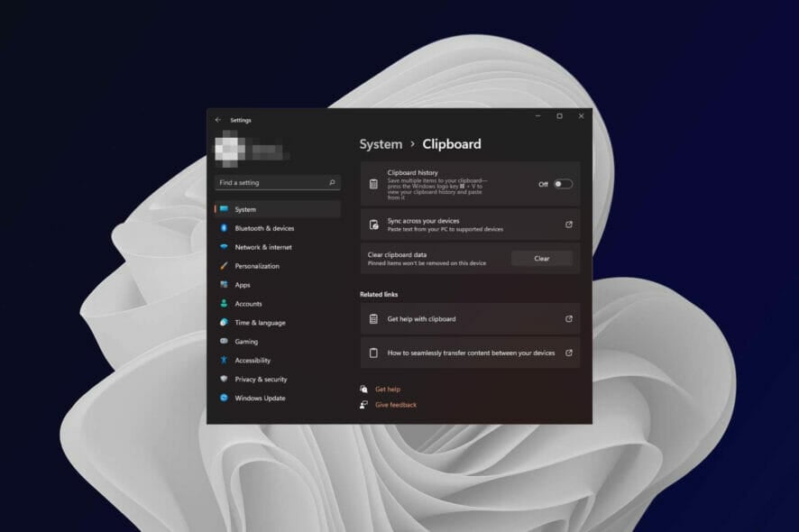The width and height of the screenshot is (799, 532).
Task: Click the blurred user profile picture
Action: [x=228, y=149]
